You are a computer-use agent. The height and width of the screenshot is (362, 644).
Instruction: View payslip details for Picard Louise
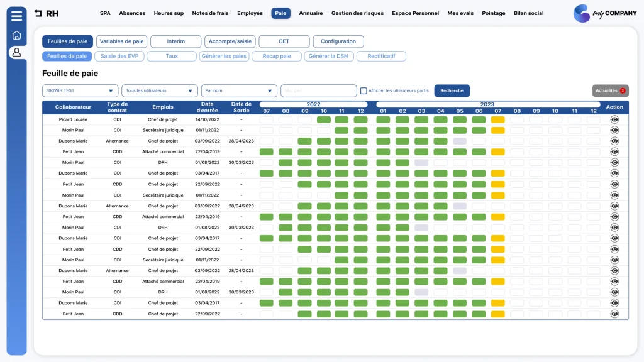click(x=614, y=119)
